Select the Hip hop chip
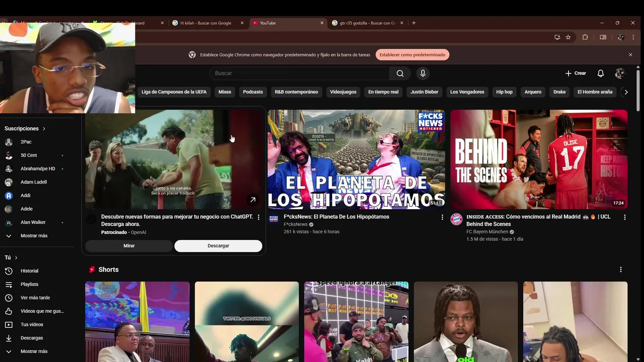The height and width of the screenshot is (362, 644). click(x=504, y=92)
